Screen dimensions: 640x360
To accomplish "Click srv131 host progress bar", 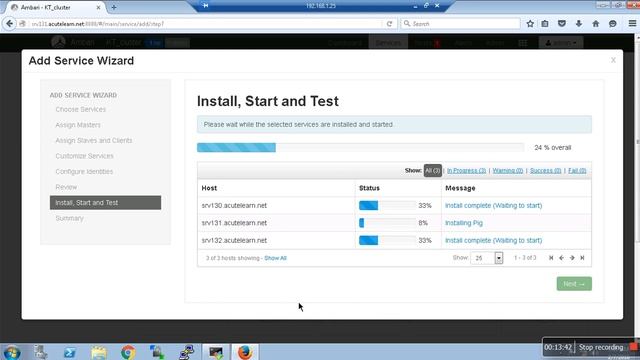I will 387,223.
